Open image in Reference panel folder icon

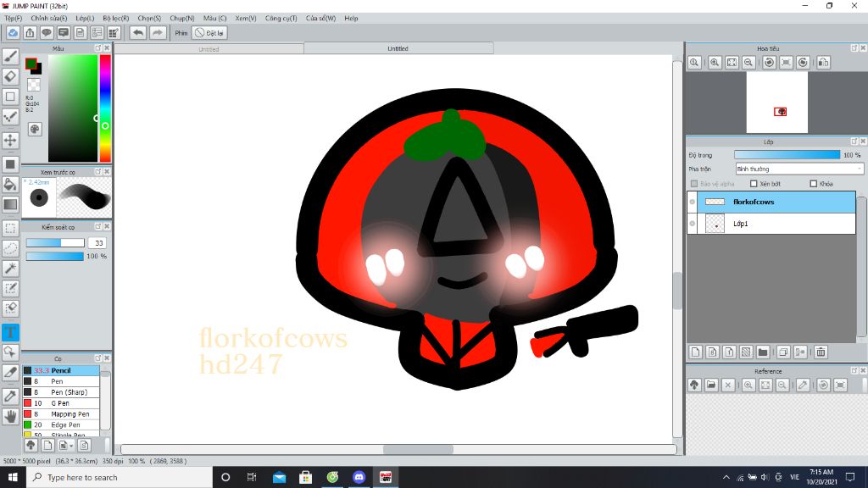click(x=711, y=385)
